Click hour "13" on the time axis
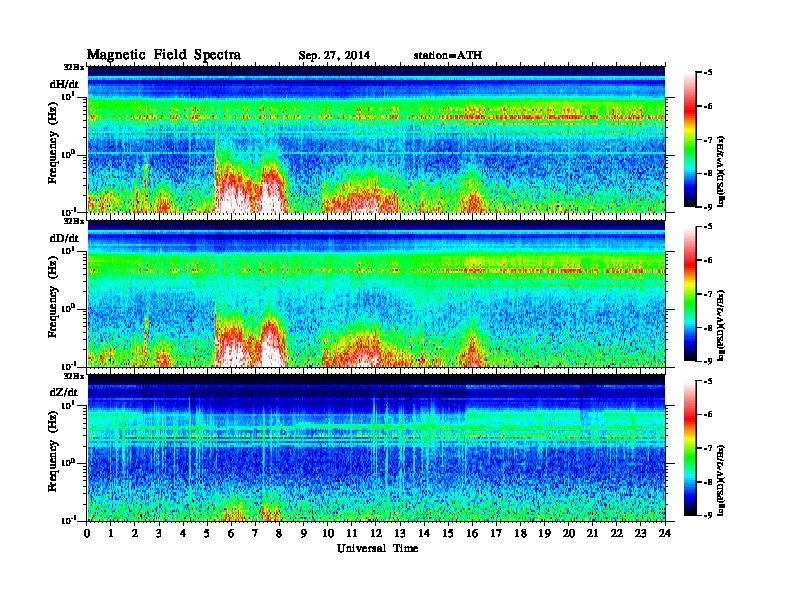 pos(400,534)
